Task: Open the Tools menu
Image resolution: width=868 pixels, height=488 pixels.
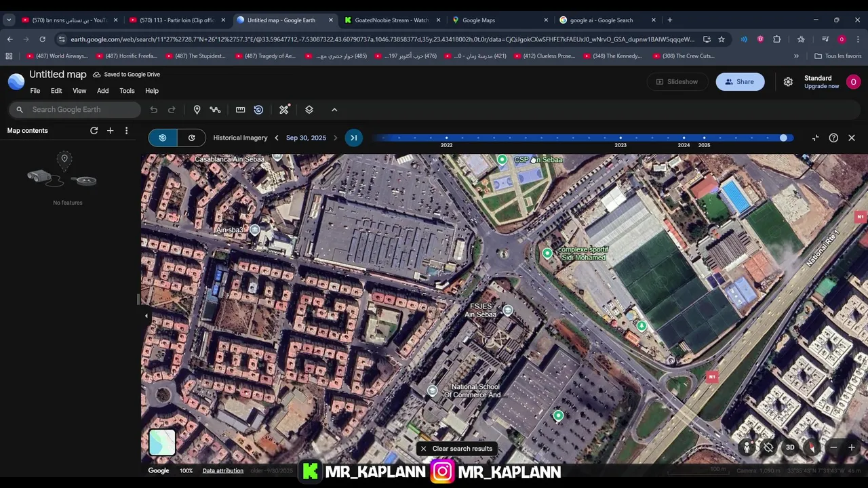Action: click(x=127, y=91)
